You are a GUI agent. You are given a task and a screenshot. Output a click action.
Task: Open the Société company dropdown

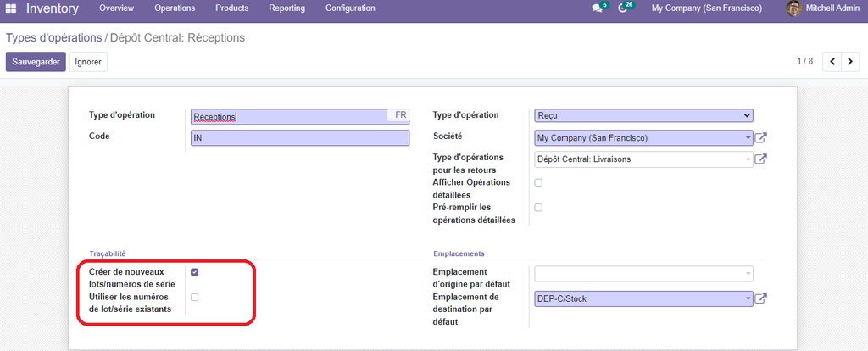tap(643, 137)
